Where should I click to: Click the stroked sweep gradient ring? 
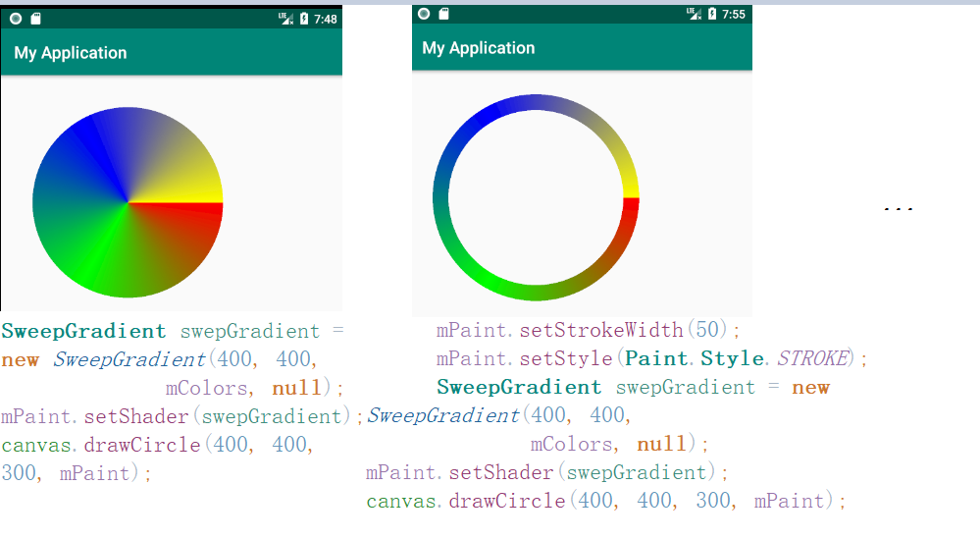click(536, 197)
